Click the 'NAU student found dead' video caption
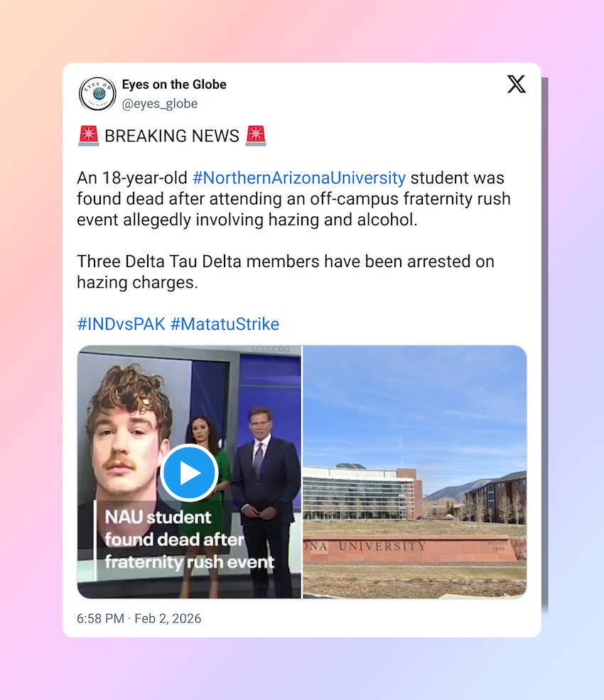The image size is (604, 700). (189, 539)
